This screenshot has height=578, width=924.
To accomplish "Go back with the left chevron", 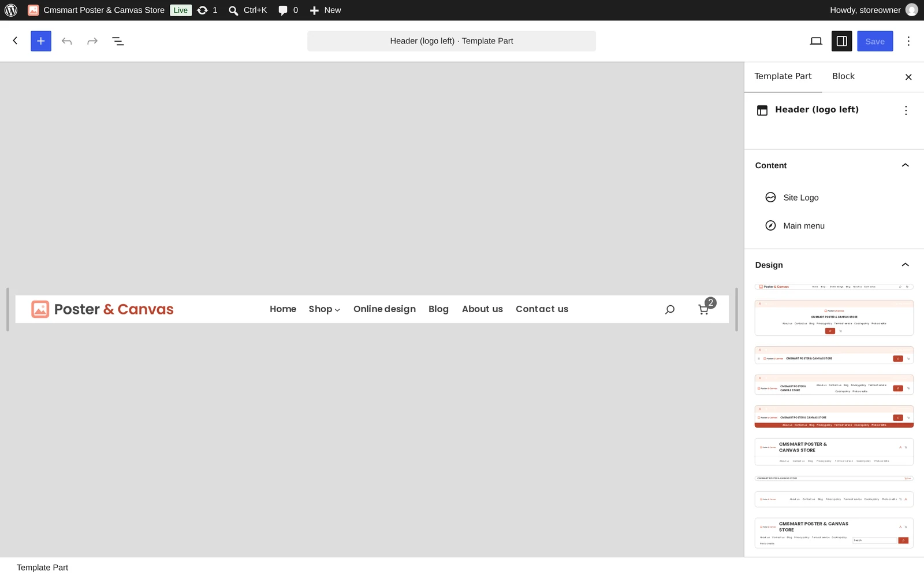I will click(16, 41).
